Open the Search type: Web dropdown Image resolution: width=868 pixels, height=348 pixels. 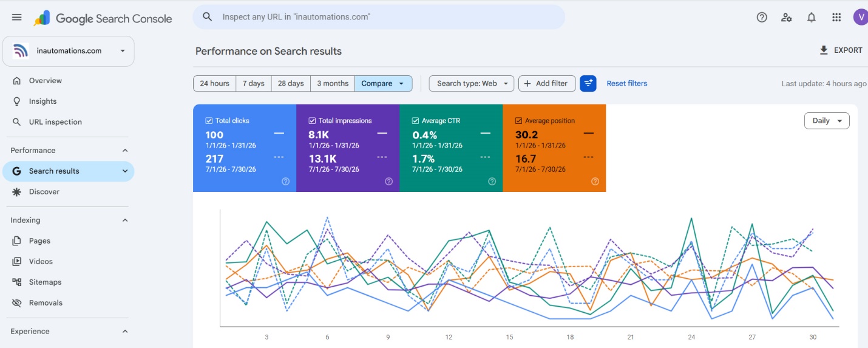coord(472,83)
